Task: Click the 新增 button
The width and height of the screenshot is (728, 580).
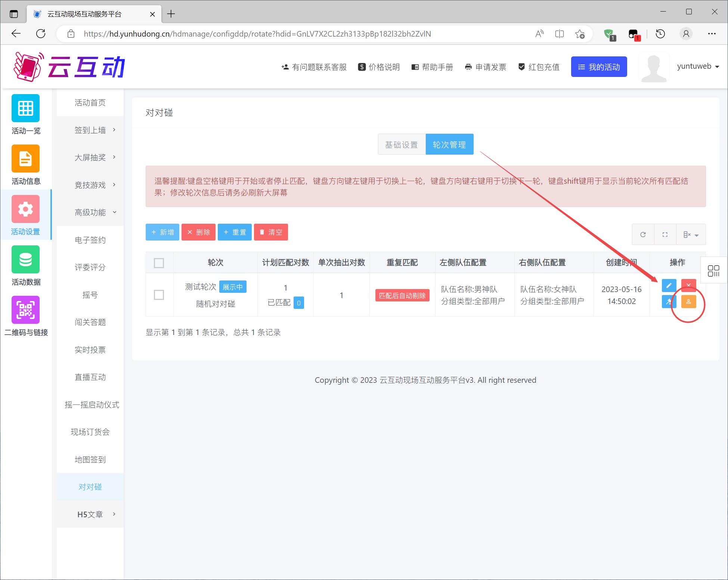Action: click(162, 232)
